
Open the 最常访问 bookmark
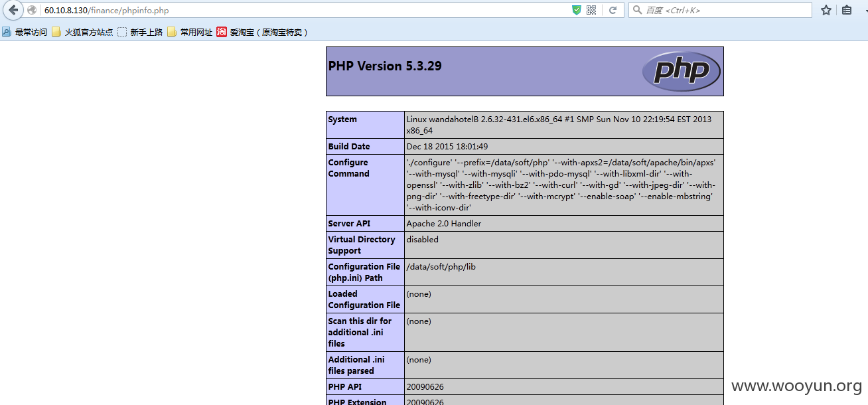[x=25, y=32]
